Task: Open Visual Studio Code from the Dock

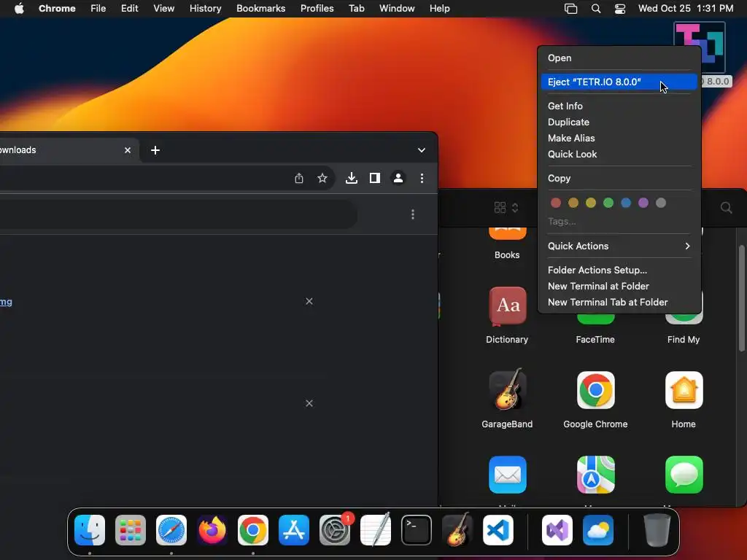Action: 498,530
